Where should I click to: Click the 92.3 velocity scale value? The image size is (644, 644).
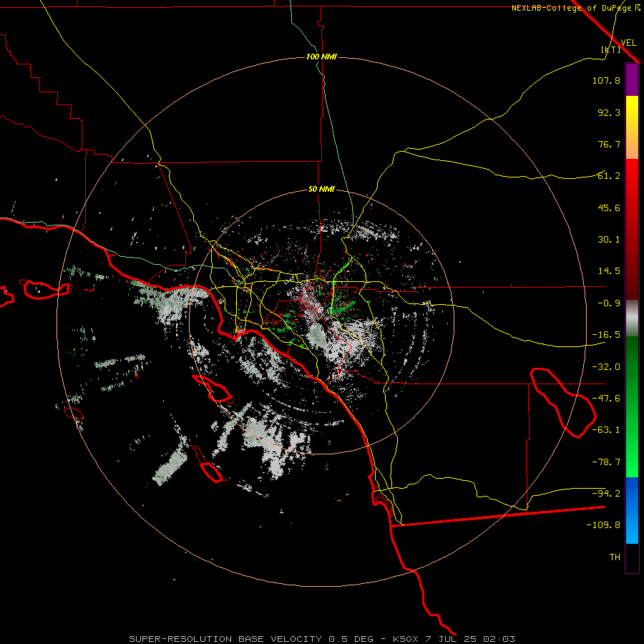pyautogui.click(x=609, y=112)
